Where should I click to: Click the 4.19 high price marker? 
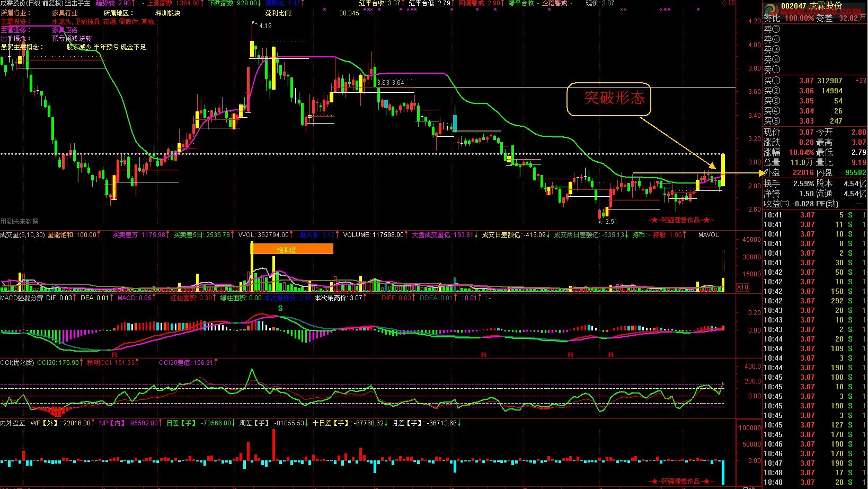point(265,25)
